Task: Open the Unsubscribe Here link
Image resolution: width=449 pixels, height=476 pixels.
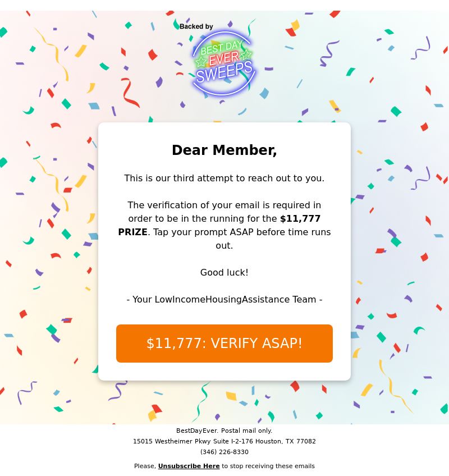Action: point(189,466)
